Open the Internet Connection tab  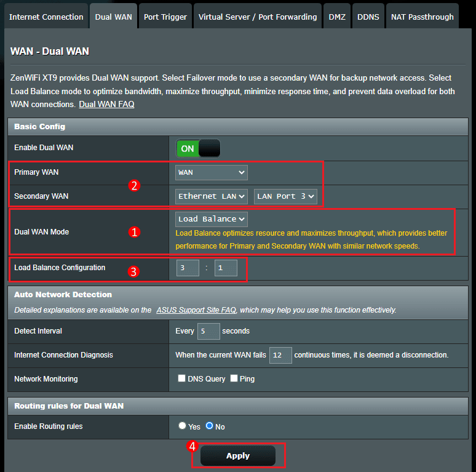46,17
